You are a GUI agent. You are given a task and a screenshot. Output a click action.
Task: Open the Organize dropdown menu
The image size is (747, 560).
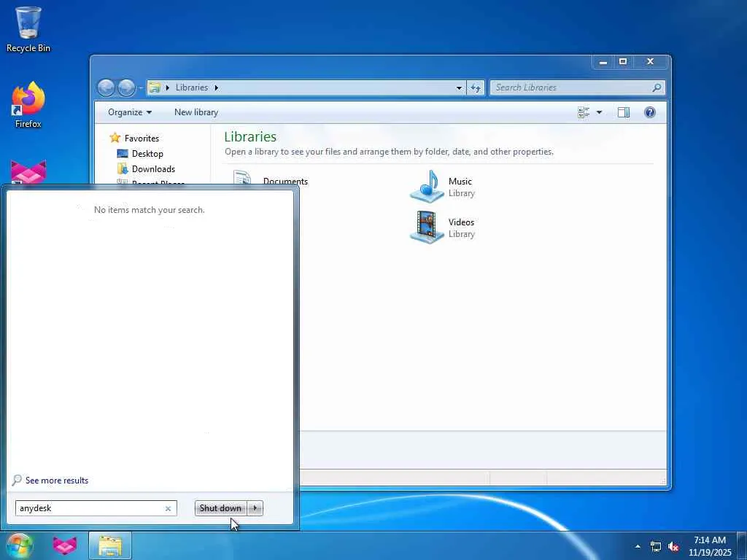[130, 112]
